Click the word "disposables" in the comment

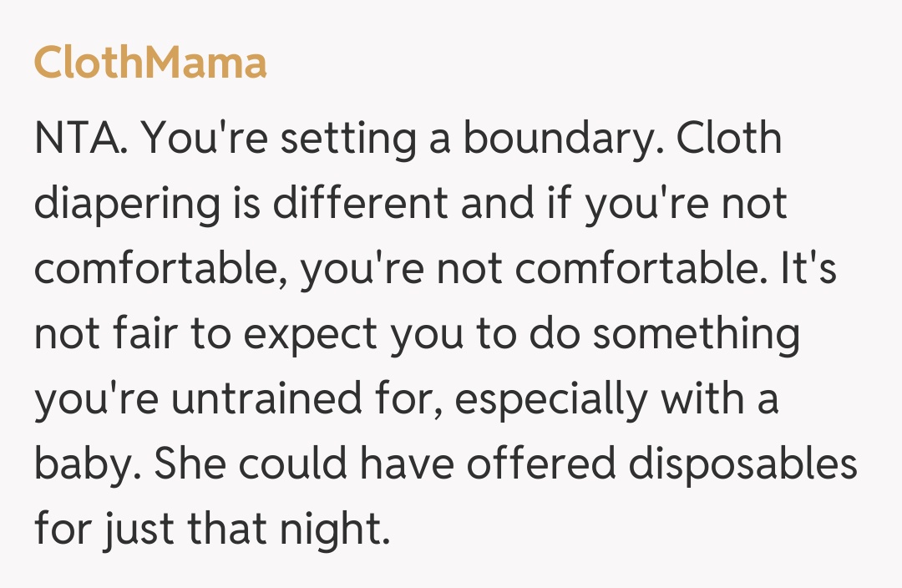(742, 464)
